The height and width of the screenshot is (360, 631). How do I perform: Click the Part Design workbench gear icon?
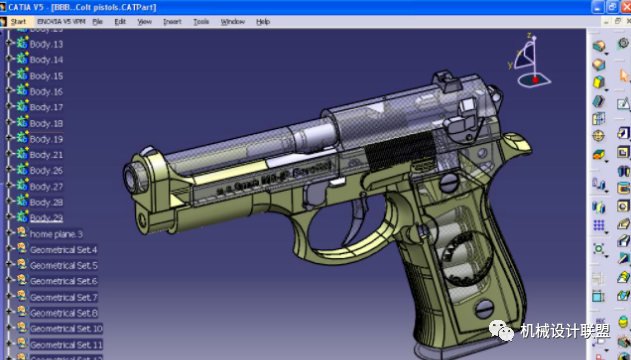click(x=623, y=42)
